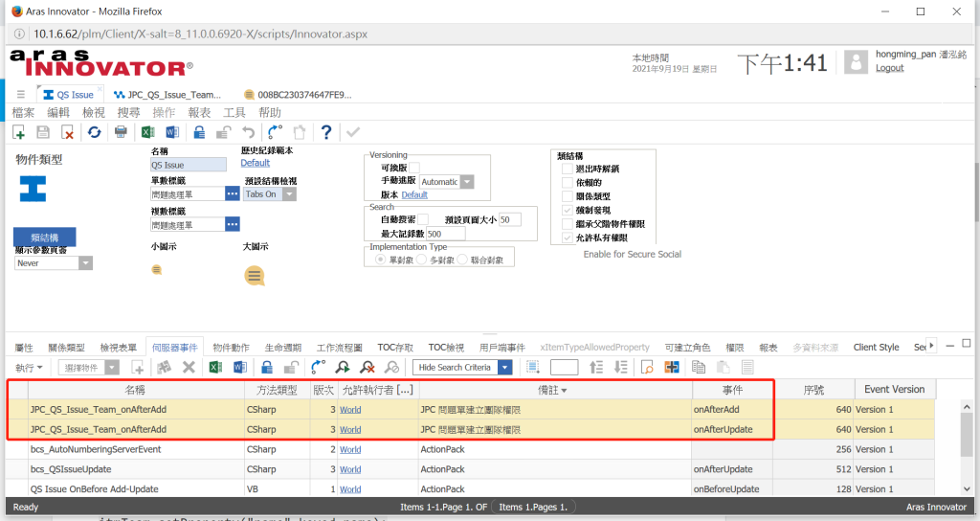
Task: Click the delete item icon with red X
Action: coord(68,132)
